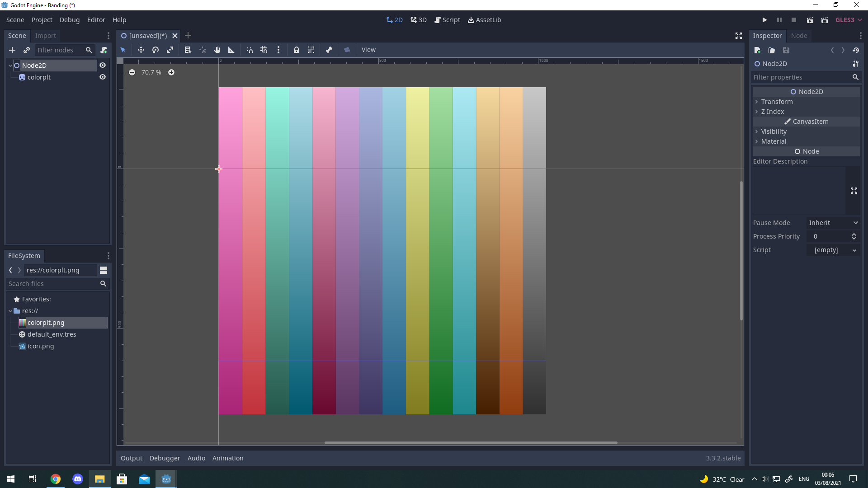Select the Rotate Mode tool
This screenshot has height=488, width=868.
click(156, 50)
